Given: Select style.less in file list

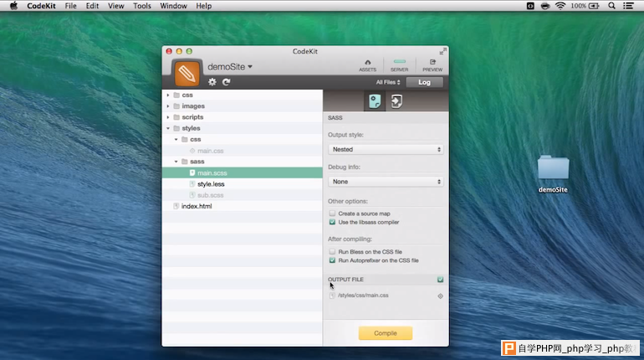Looking at the screenshot, I should click(243, 184).
